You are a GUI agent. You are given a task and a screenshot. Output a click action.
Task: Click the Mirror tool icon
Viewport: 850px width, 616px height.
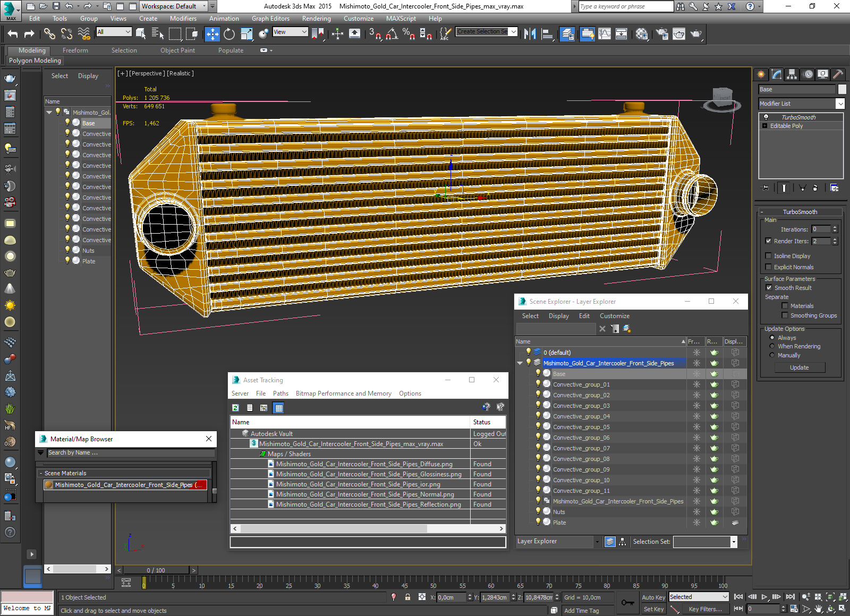(530, 34)
